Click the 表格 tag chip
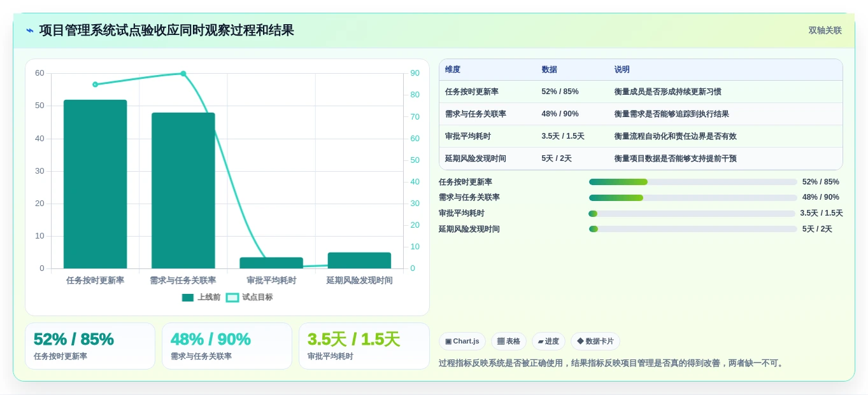 coord(509,342)
